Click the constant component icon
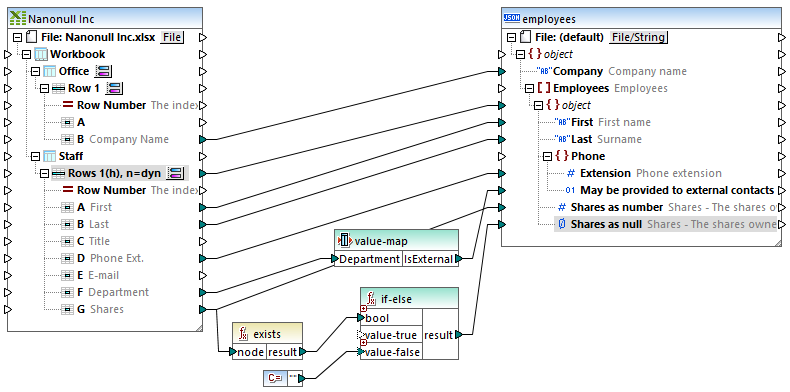The width and height of the screenshot is (790, 392). [x=275, y=377]
